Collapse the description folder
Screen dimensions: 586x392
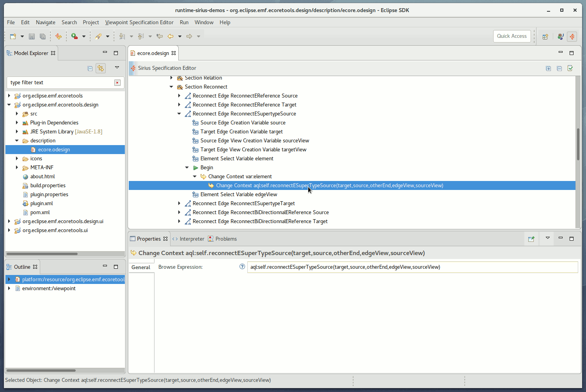[x=17, y=140]
